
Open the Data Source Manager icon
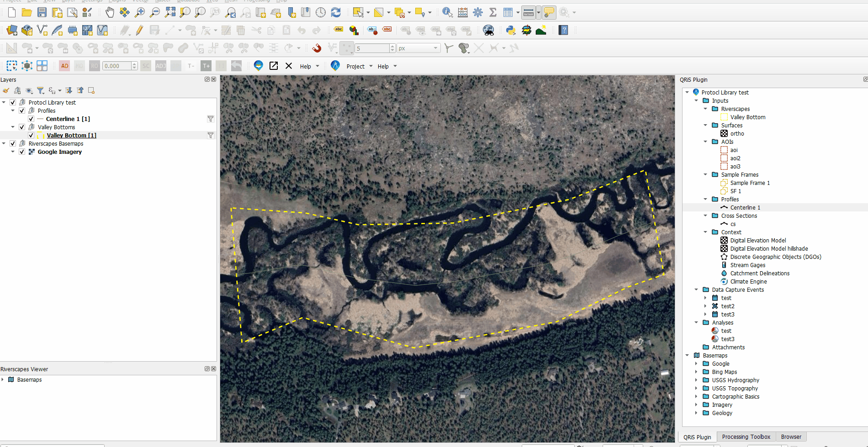click(x=12, y=31)
